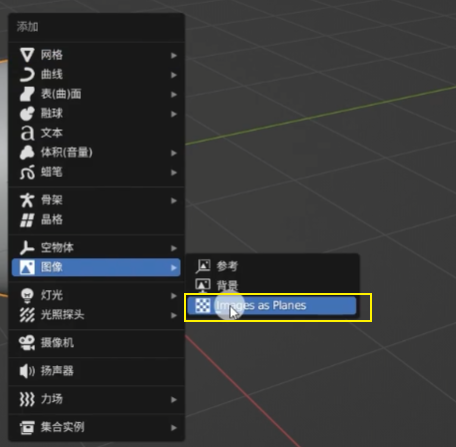Image resolution: width=456 pixels, height=447 pixels.
Task: Expand the 光照探头 submenu arrow
Action: [174, 315]
